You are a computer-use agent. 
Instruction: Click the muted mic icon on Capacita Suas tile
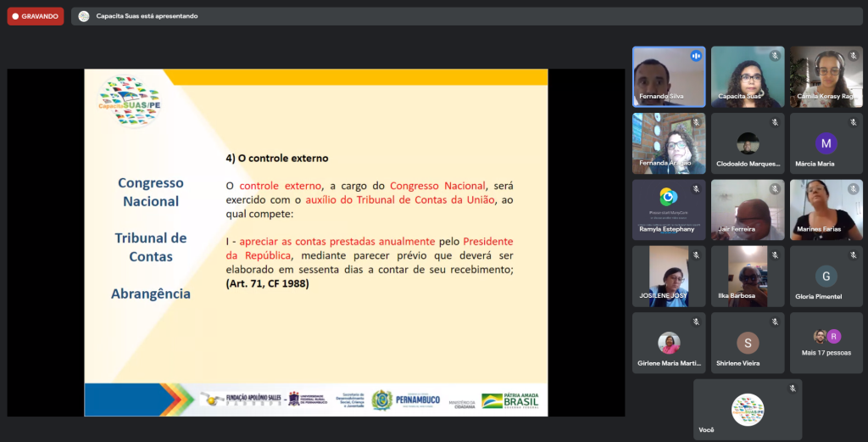[x=774, y=56]
